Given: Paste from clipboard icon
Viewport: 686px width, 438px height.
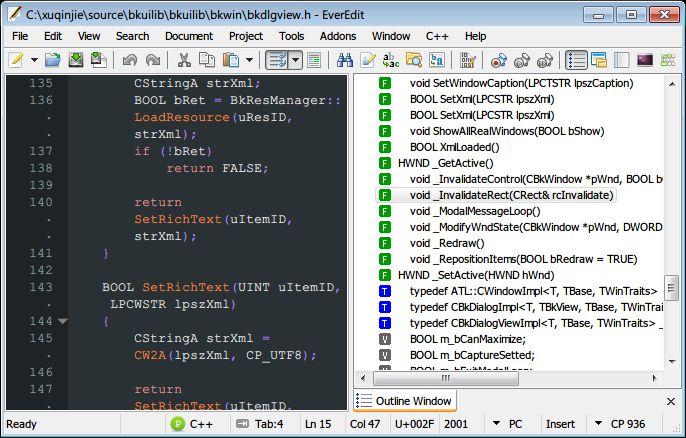Looking at the screenshot, I should (x=231, y=60).
